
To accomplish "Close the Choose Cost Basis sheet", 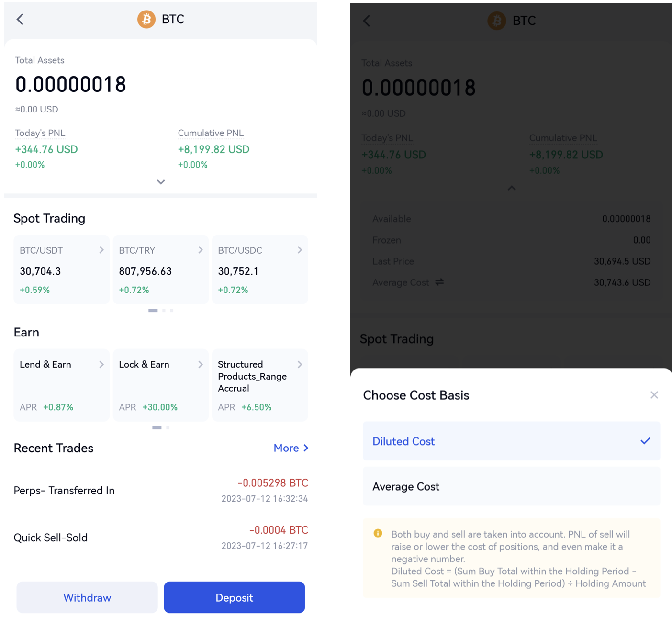I will (654, 395).
